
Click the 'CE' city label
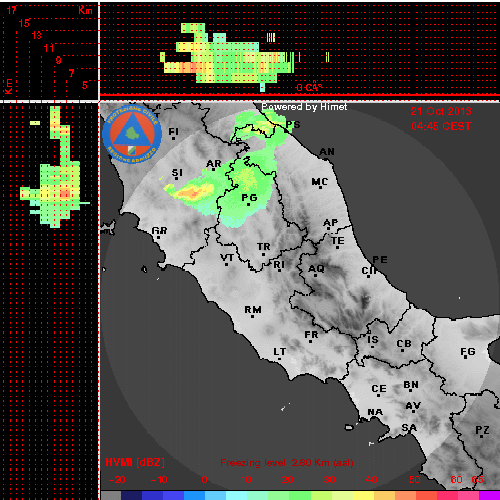coord(379,389)
